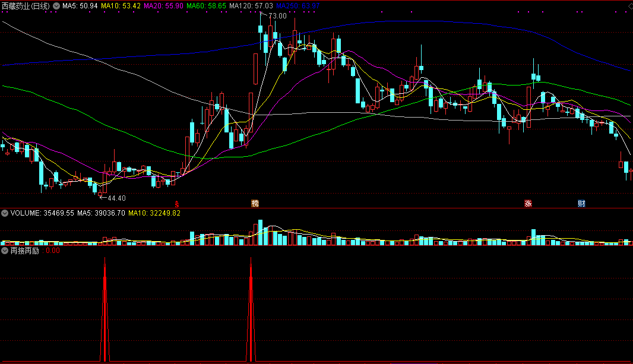Click the VOLUME: 35469.55 value
Viewport: 633px width, 364px height.
click(42, 213)
